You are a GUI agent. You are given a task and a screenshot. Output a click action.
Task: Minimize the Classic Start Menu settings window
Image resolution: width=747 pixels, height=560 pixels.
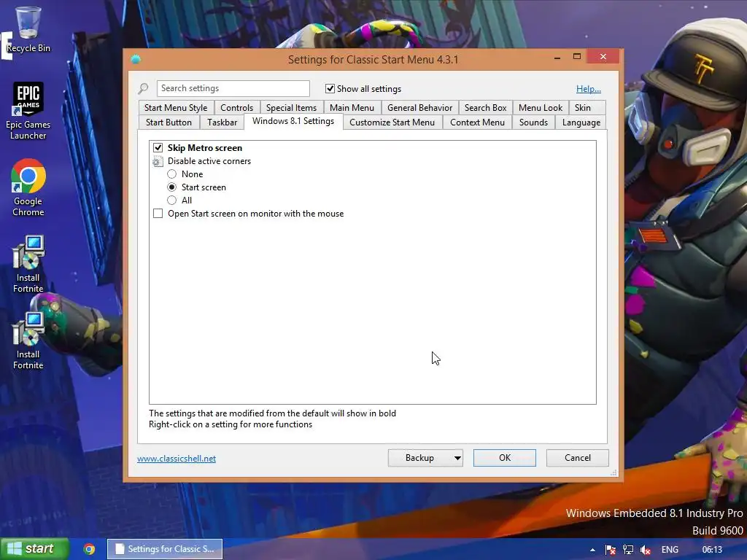[x=557, y=57]
